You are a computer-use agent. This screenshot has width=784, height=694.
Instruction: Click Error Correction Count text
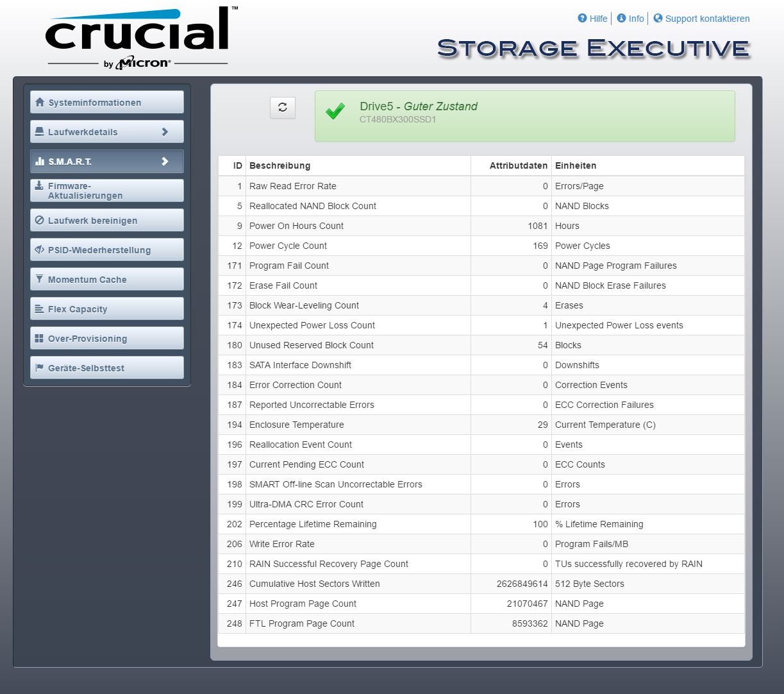point(296,385)
